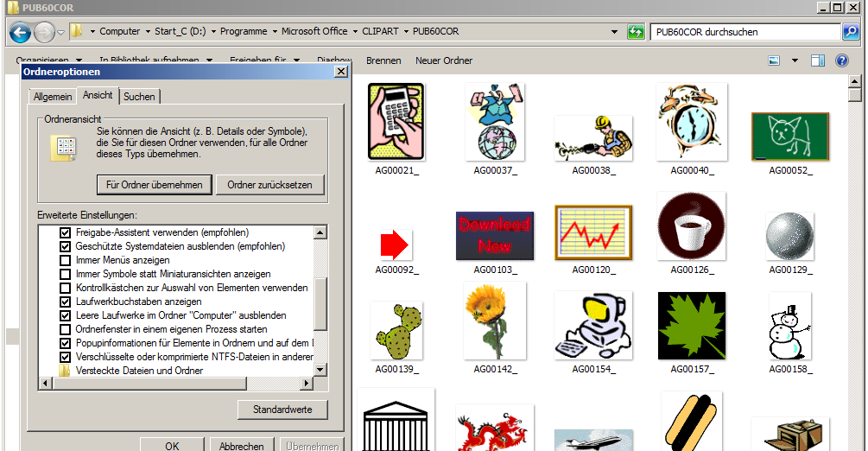868x451 pixels.
Task: Expand the CLIPART breadcrumb arrow
Action: click(406, 32)
